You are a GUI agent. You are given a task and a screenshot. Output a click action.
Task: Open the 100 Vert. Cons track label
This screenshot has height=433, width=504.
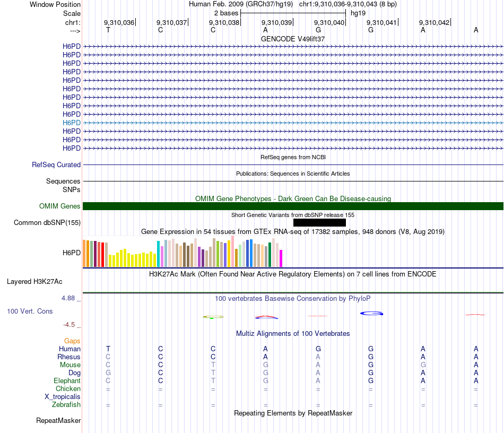pyautogui.click(x=30, y=311)
